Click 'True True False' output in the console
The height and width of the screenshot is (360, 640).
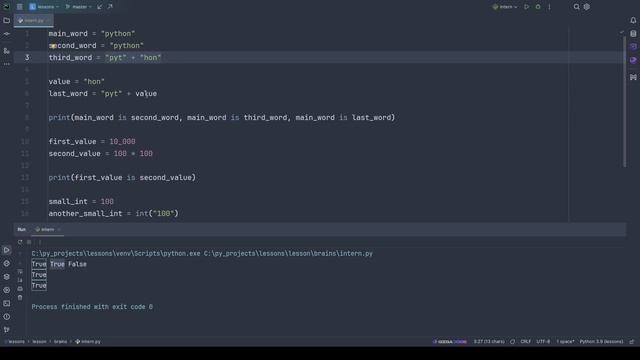(x=59, y=264)
